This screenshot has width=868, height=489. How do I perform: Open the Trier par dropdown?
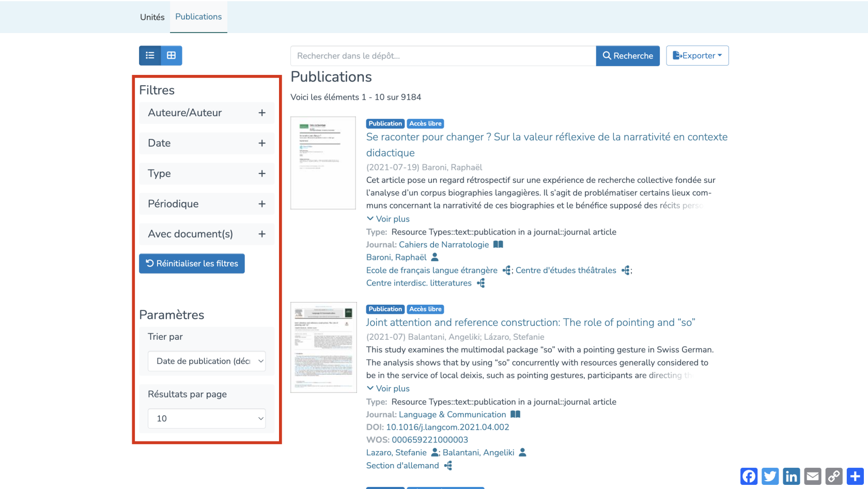(207, 361)
